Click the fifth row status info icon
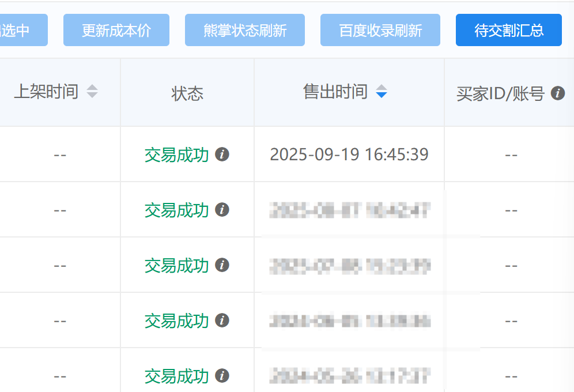Viewport: 574px width, 392px height. pos(222,376)
